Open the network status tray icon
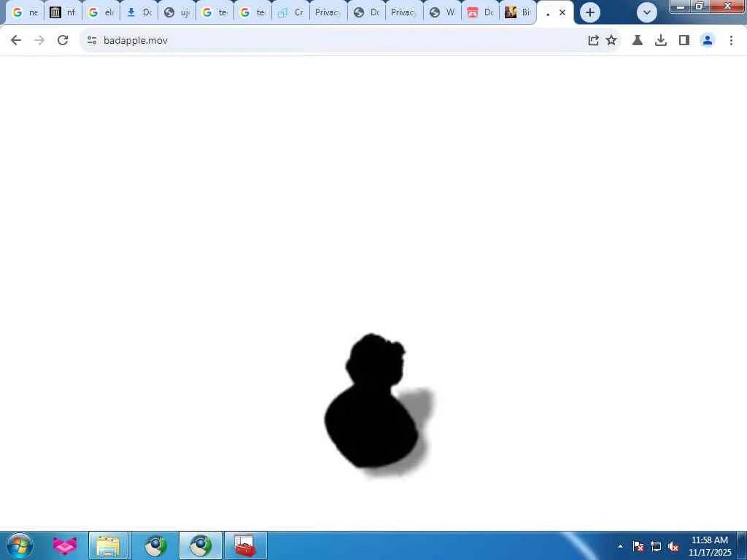The width and height of the screenshot is (747, 560). [x=656, y=546]
